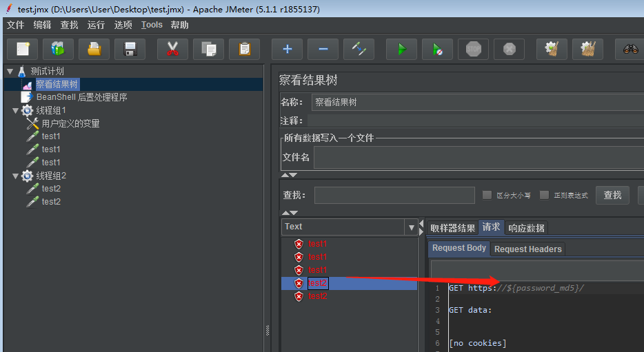Click the New test plan toolbar icon
This screenshot has height=352, width=644.
[x=23, y=49]
